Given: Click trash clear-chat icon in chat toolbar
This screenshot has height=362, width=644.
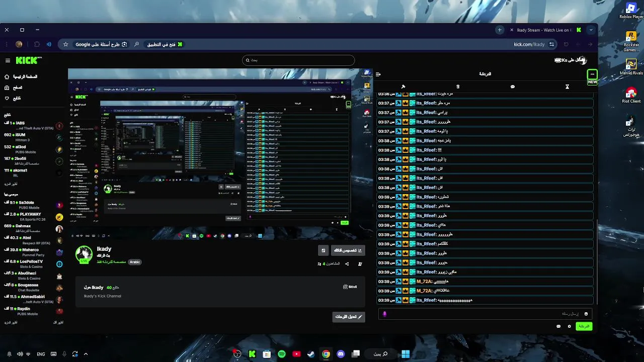Looking at the screenshot, I should [x=458, y=86].
